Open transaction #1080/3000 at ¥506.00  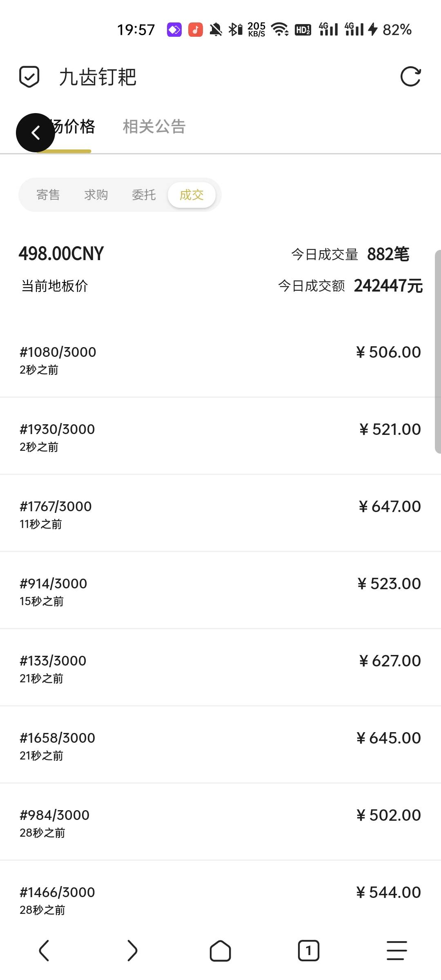[x=220, y=360]
